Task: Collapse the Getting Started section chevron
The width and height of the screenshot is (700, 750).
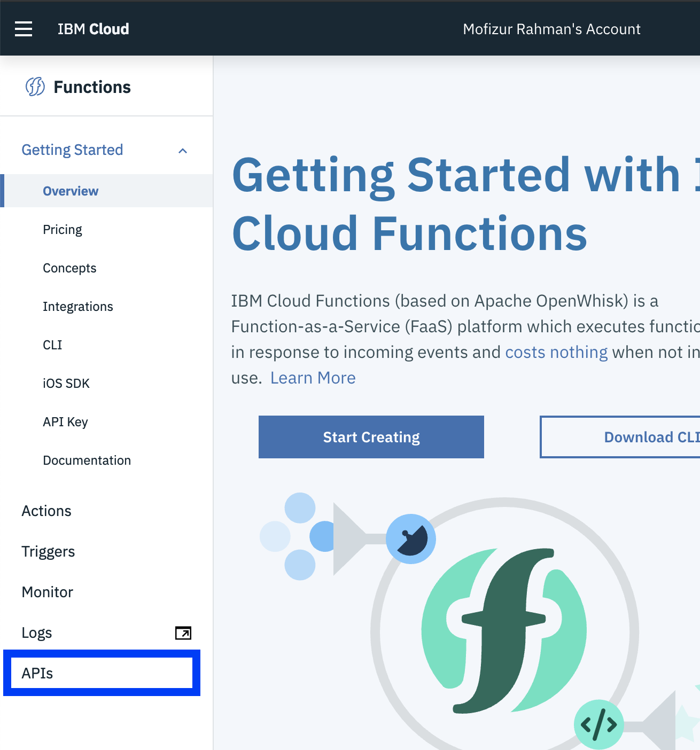Action: pyautogui.click(x=183, y=151)
